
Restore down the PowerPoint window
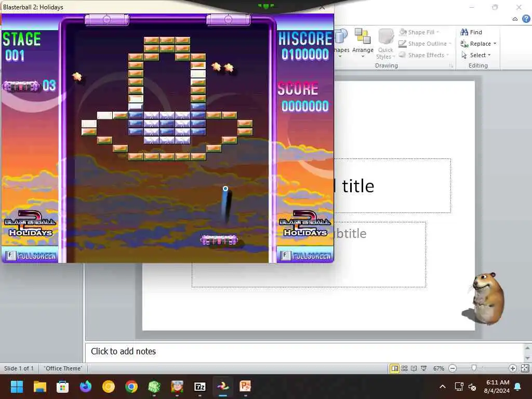point(495,7)
